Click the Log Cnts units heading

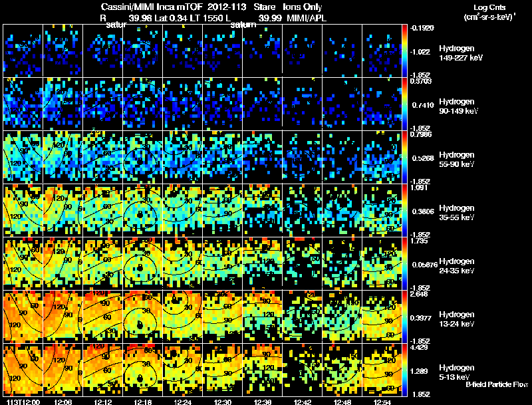point(489,7)
